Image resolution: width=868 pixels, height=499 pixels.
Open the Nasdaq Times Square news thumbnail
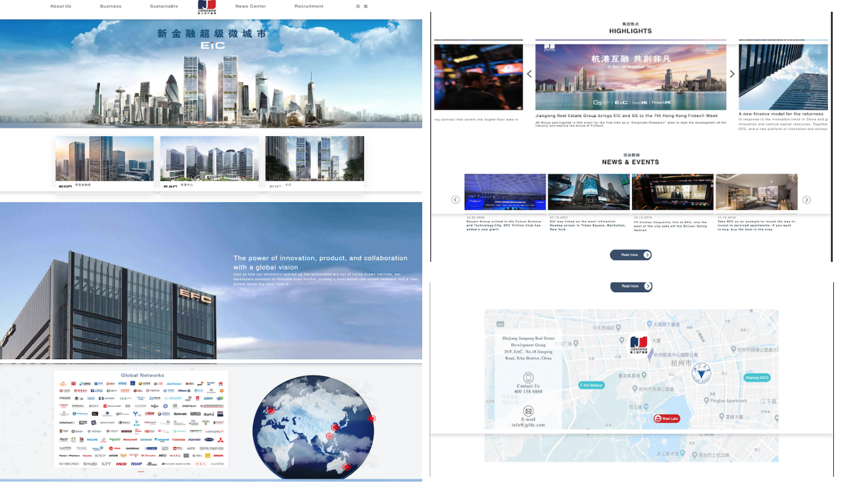[589, 192]
